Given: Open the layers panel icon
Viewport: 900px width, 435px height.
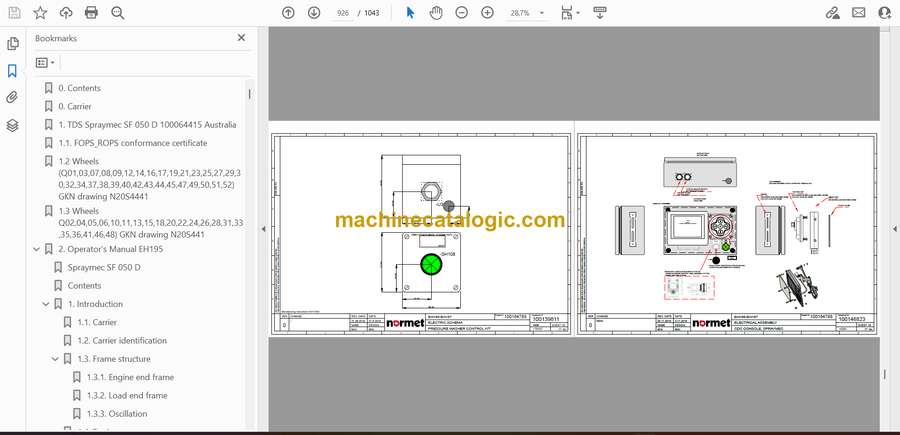Looking at the screenshot, I should coord(13,125).
